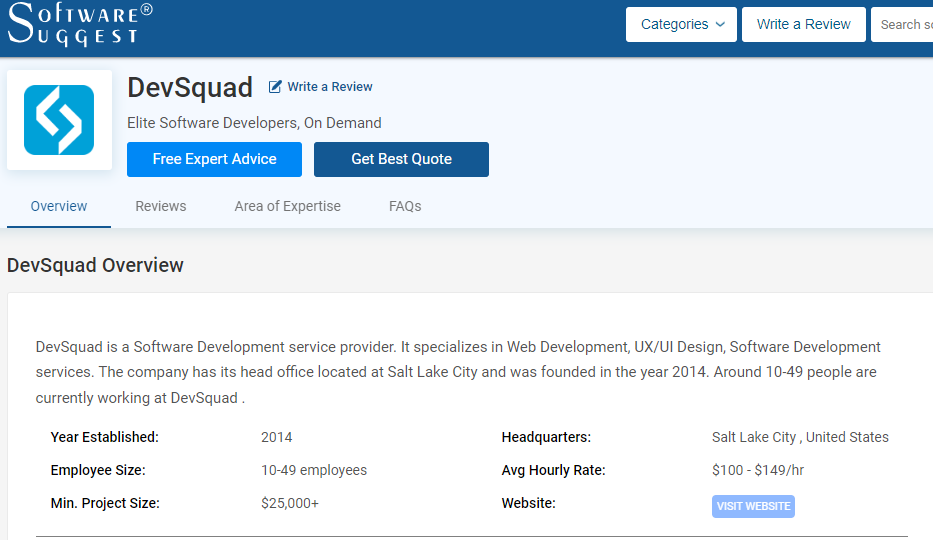Image resolution: width=933 pixels, height=540 pixels.
Task: Click Salt Lake City, United States headquarters value
Action: tap(800, 438)
